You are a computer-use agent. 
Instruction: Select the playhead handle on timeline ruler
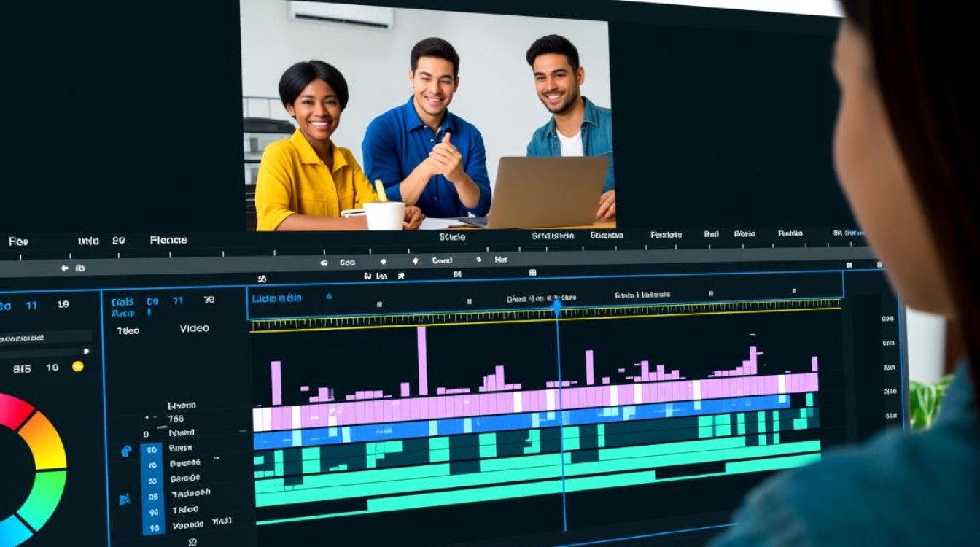coord(556,307)
